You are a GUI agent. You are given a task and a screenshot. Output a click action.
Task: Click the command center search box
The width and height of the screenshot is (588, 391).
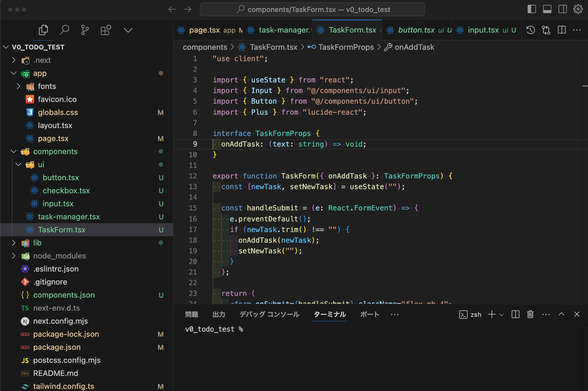312,9
